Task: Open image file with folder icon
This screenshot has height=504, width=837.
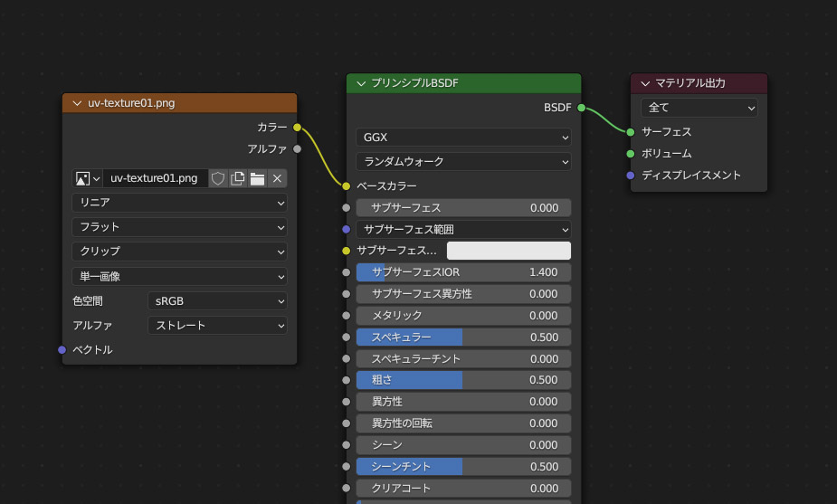Action: (x=258, y=178)
